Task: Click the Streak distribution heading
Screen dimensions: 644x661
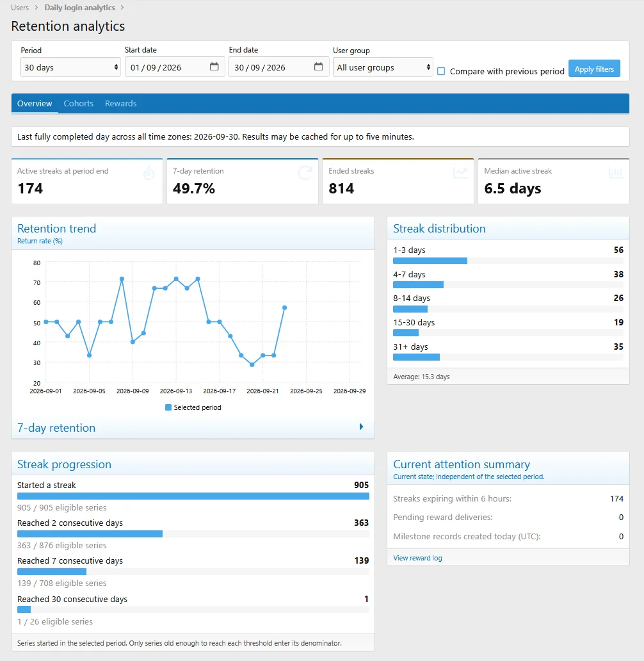Action: click(439, 229)
